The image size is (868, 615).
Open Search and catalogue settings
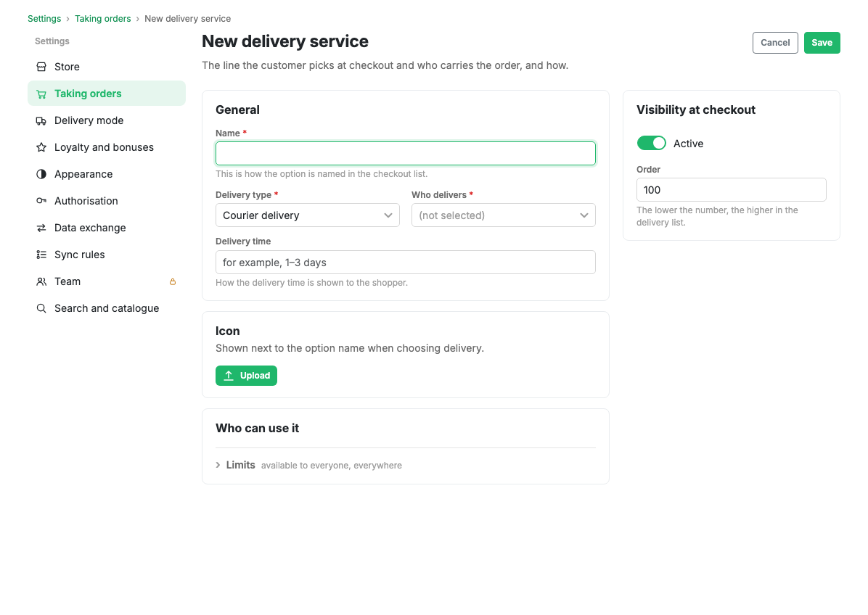(x=106, y=309)
